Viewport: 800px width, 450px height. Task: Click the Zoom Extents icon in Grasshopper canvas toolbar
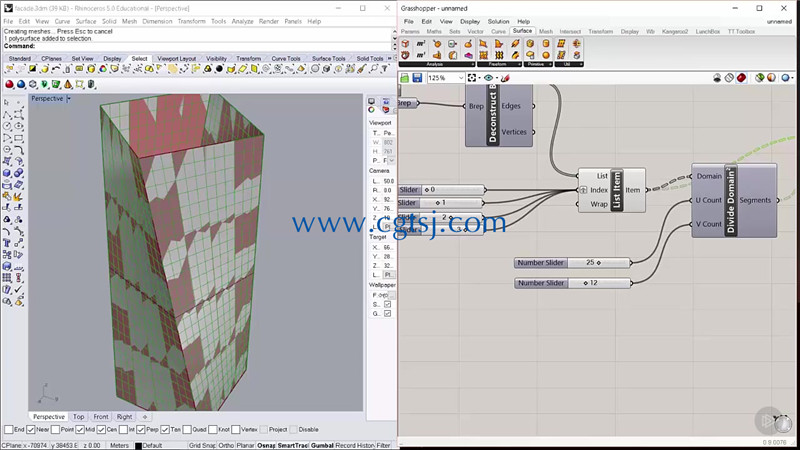pos(472,78)
